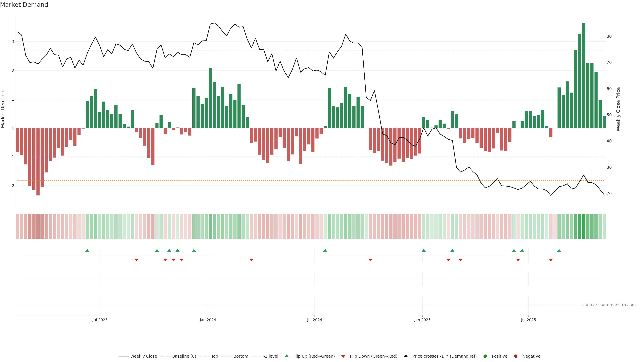Click the tallest green demand bar
The image size is (644, 362).
coord(584,75)
